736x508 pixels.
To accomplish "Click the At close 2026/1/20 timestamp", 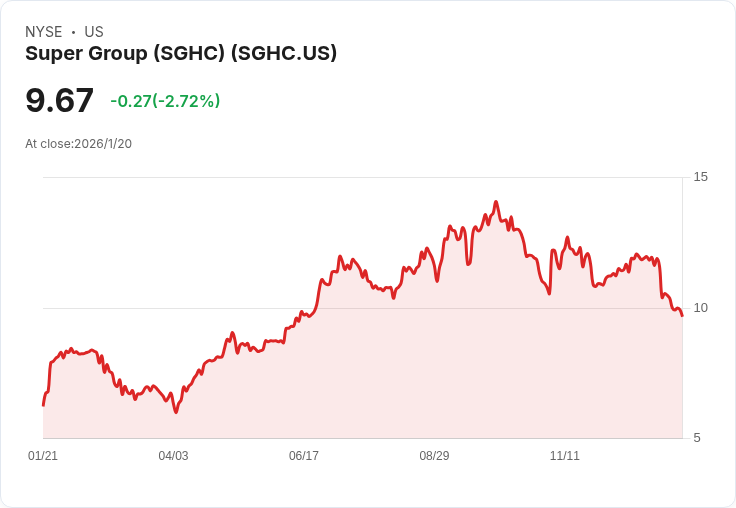I will tap(78, 143).
